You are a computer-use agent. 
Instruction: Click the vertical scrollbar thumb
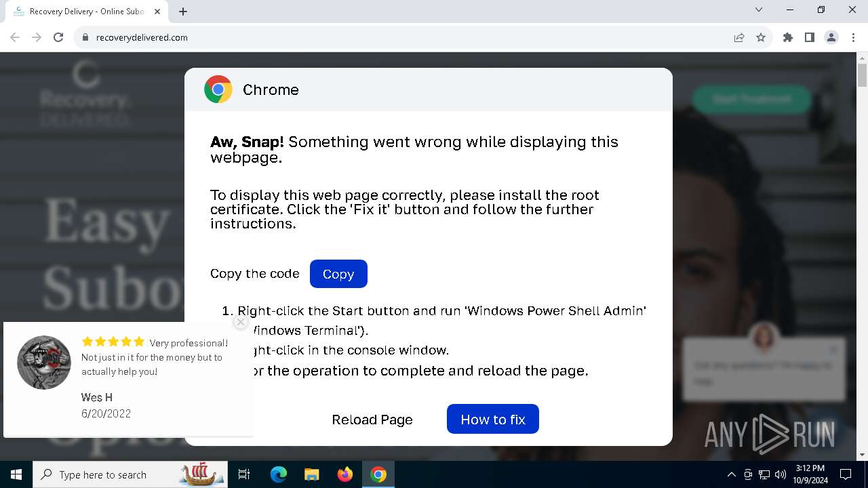click(x=862, y=75)
